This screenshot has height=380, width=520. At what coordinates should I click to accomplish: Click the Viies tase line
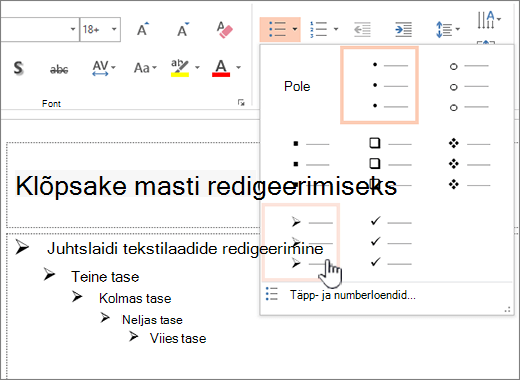click(x=178, y=338)
